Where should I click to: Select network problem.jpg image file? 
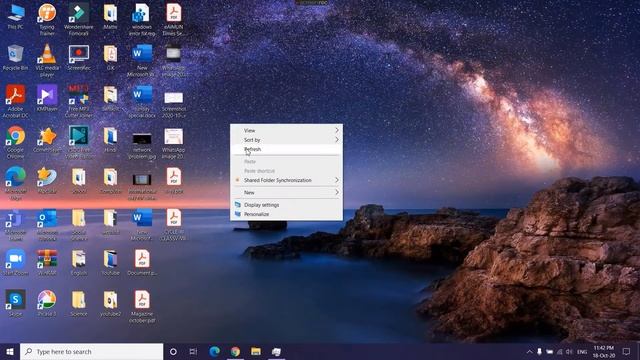point(142,145)
